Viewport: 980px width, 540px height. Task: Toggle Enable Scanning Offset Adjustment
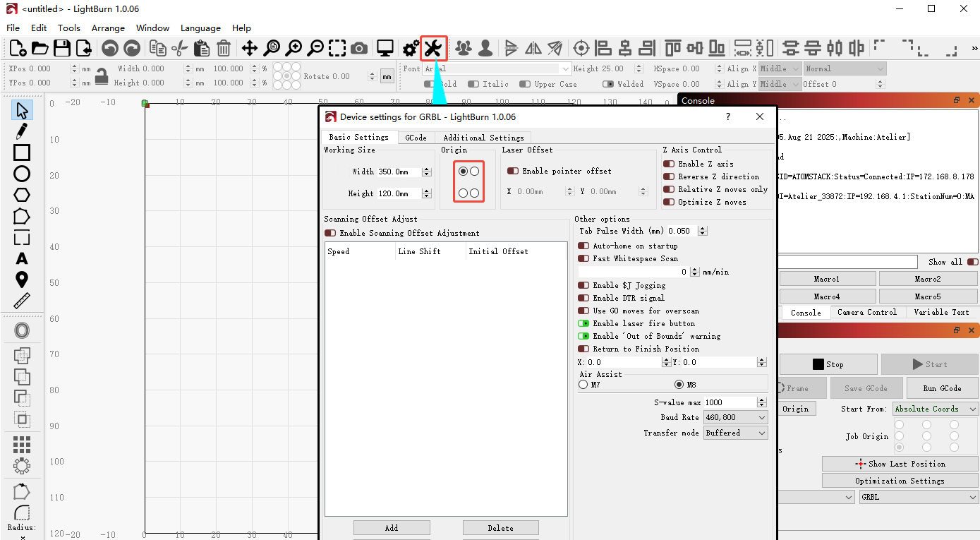point(330,233)
